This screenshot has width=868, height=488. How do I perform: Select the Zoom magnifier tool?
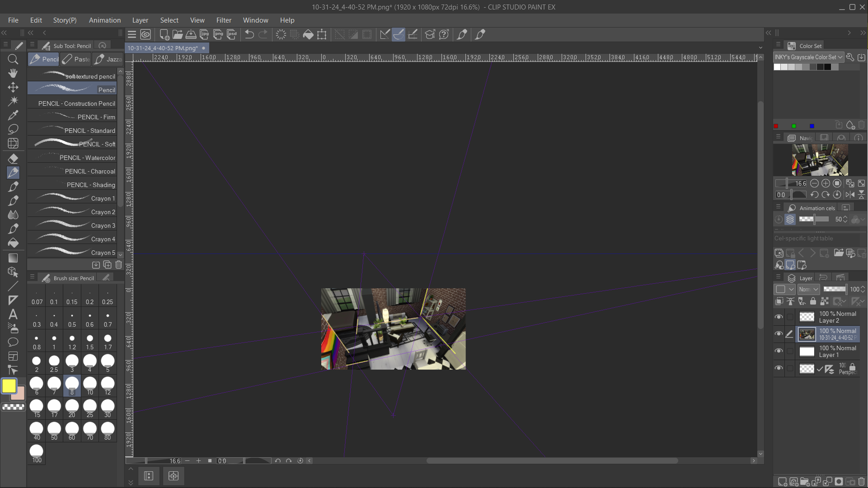pyautogui.click(x=13, y=59)
